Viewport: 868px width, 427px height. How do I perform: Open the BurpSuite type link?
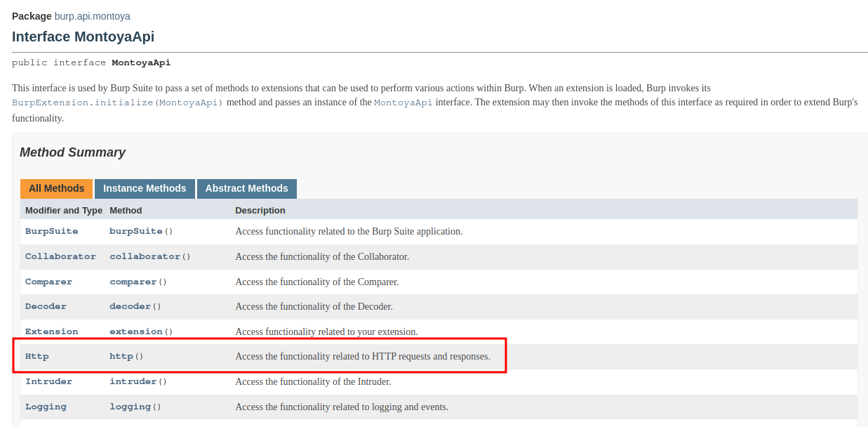[51, 231]
